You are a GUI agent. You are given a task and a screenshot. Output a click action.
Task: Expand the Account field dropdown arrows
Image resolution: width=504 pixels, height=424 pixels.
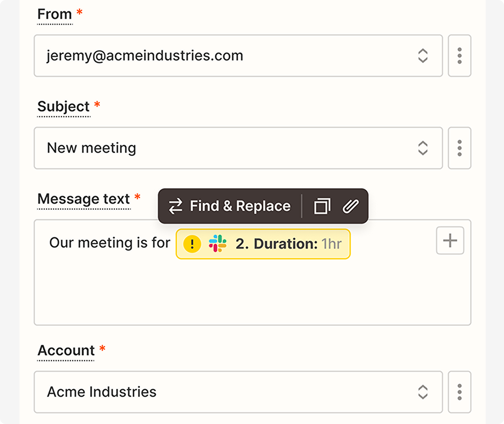pos(423,392)
